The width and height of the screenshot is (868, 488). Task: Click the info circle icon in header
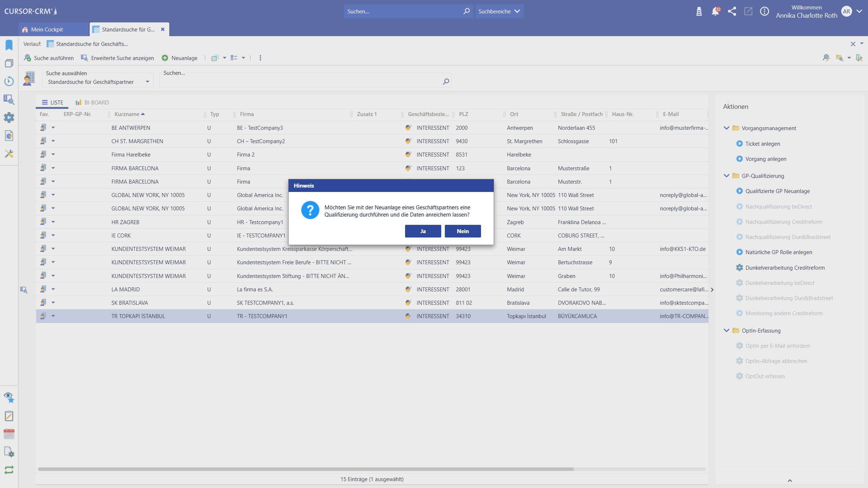tap(765, 12)
